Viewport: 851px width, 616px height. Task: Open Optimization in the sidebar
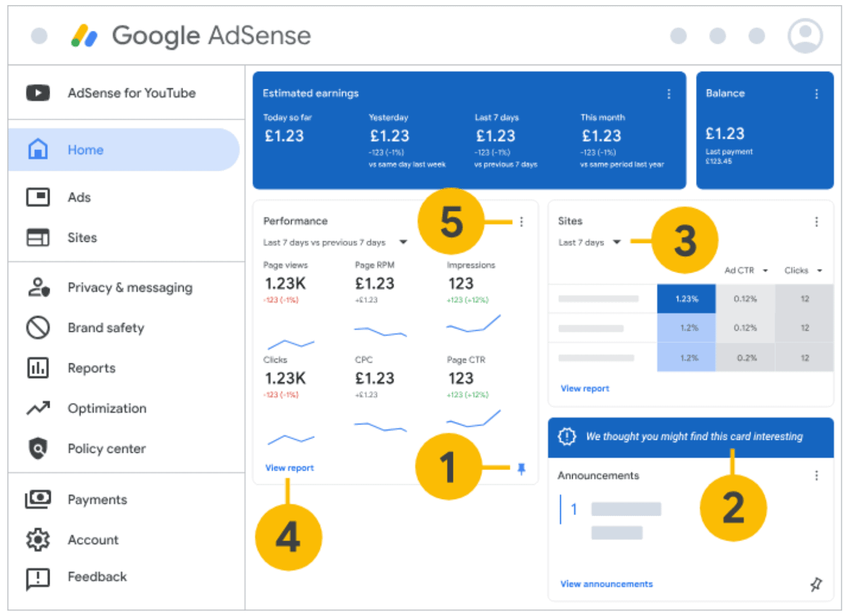point(107,408)
